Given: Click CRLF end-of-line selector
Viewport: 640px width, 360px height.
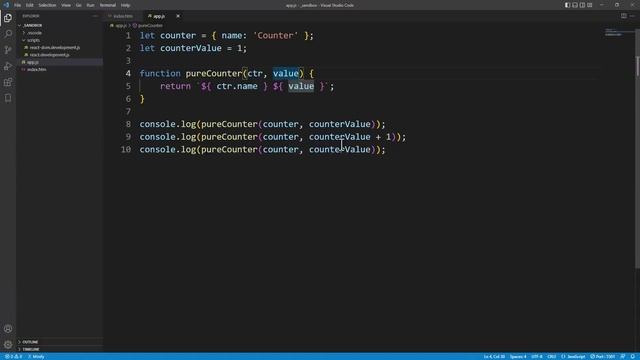Looking at the screenshot, I should [x=551, y=357].
